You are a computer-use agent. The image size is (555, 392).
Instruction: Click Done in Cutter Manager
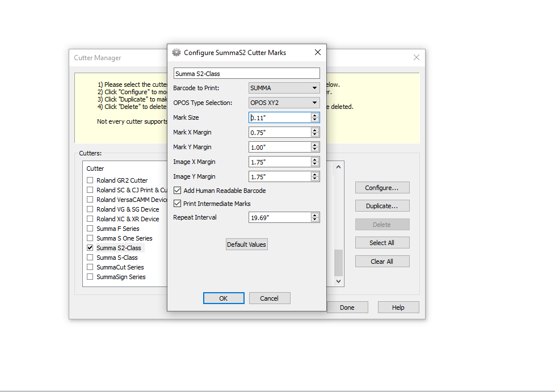point(347,307)
